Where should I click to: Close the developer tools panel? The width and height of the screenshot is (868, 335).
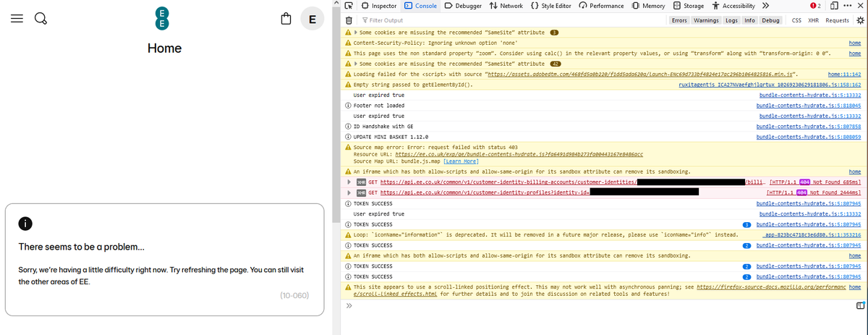click(861, 6)
